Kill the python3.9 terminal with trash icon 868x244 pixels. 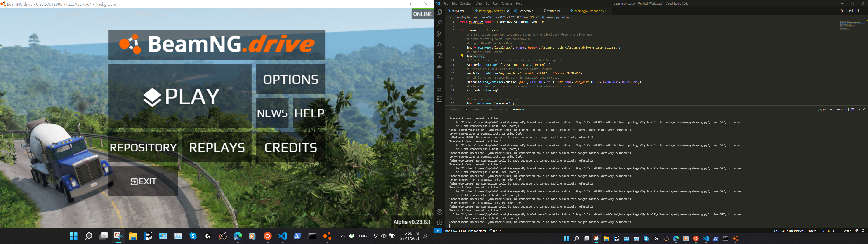tap(853, 110)
